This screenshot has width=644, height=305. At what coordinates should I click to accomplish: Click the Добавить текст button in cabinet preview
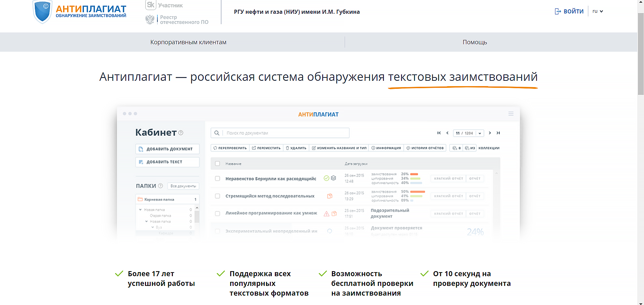pyautogui.click(x=167, y=162)
